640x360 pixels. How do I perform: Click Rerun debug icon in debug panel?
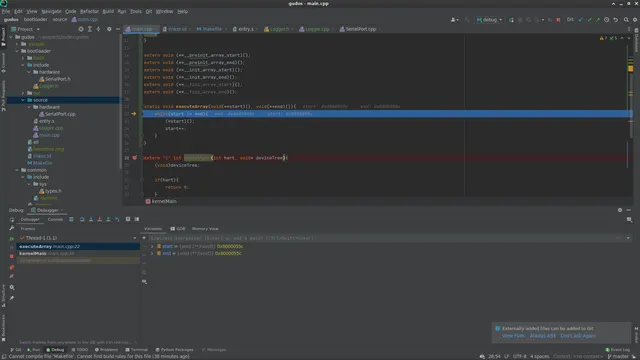(12, 219)
